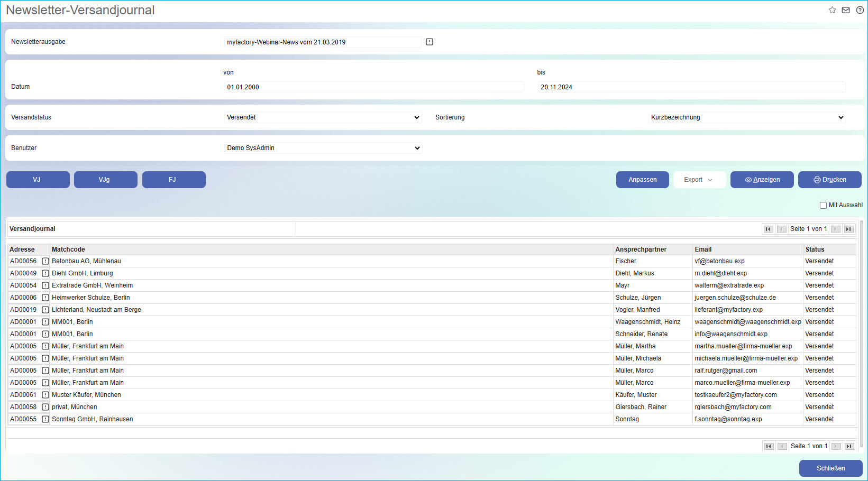The height and width of the screenshot is (481, 868).
Task: Expand the Export menu button
Action: [x=698, y=180]
